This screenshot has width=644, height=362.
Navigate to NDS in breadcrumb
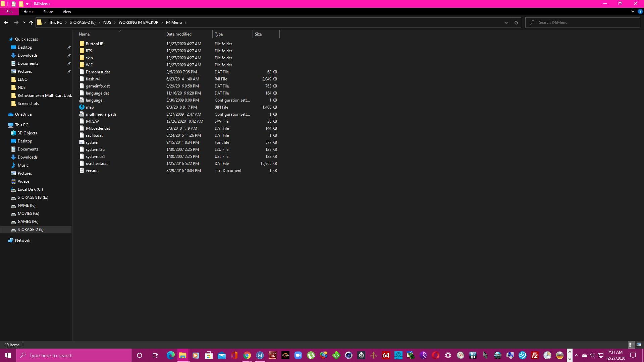pos(107,22)
